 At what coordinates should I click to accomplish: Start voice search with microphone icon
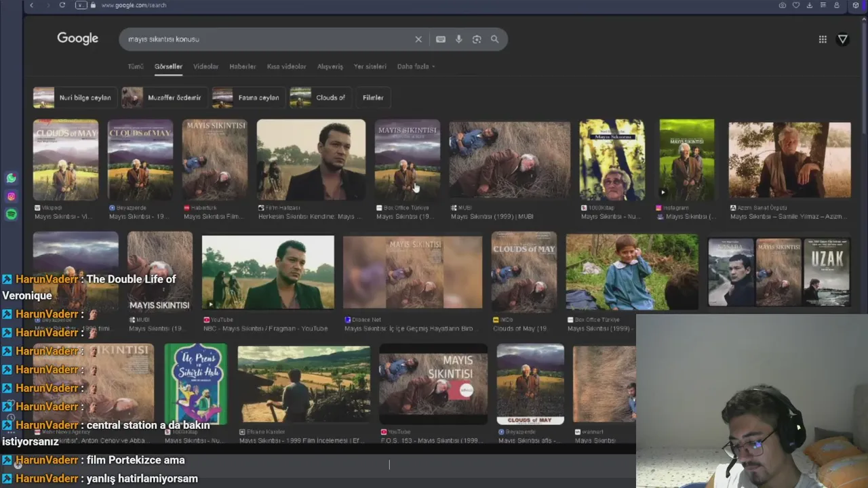point(459,39)
